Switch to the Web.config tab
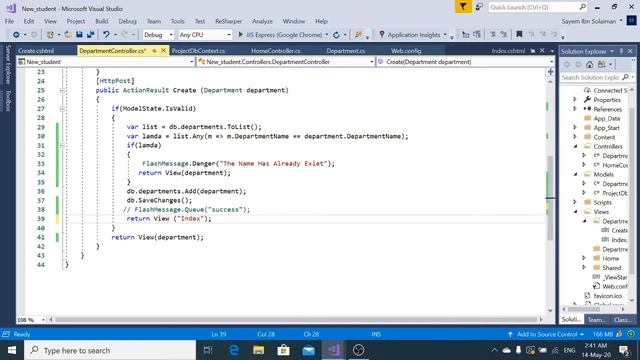This screenshot has height=360, width=640. pyautogui.click(x=406, y=51)
